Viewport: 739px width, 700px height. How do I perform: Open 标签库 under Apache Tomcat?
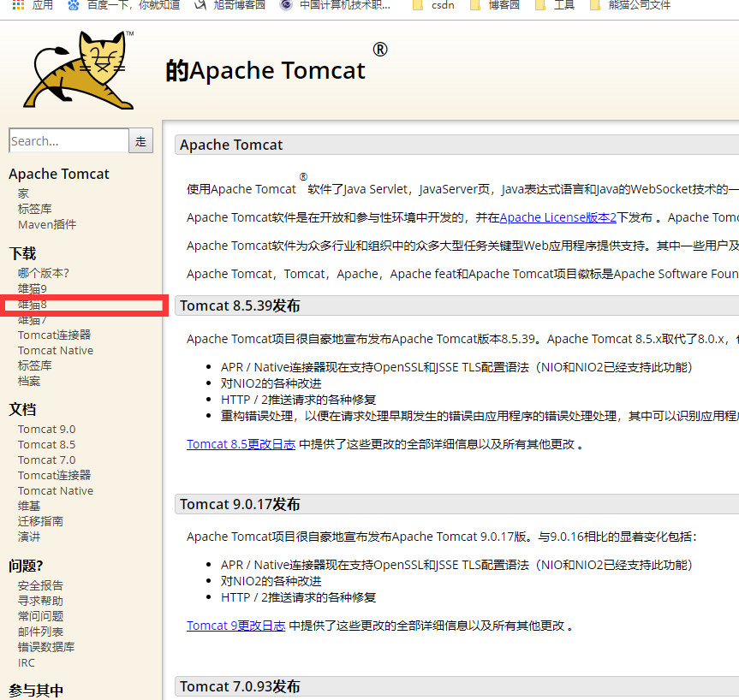click(x=35, y=209)
